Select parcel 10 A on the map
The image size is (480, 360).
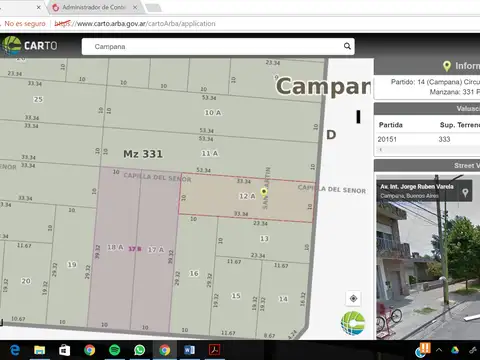pos(213,113)
